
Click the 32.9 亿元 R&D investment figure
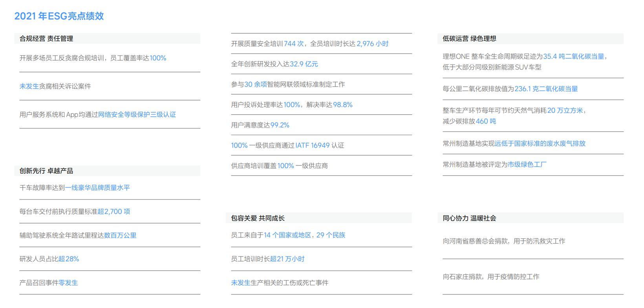304,64
